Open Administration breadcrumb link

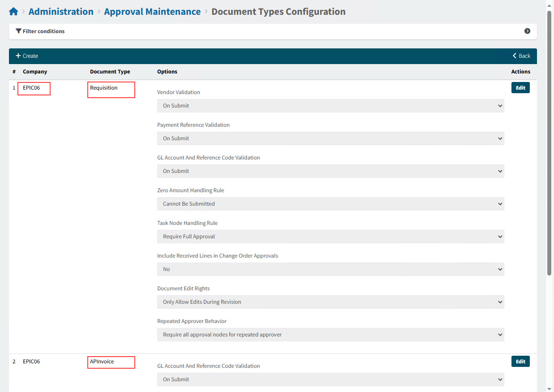pyautogui.click(x=61, y=12)
